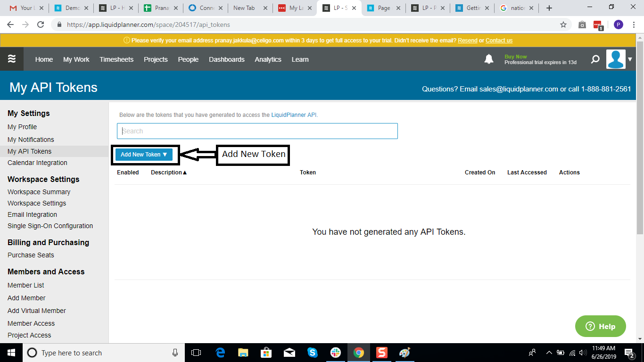Image resolution: width=644 pixels, height=362 pixels.
Task: Open Paint app from taskbar
Action: pos(405,353)
